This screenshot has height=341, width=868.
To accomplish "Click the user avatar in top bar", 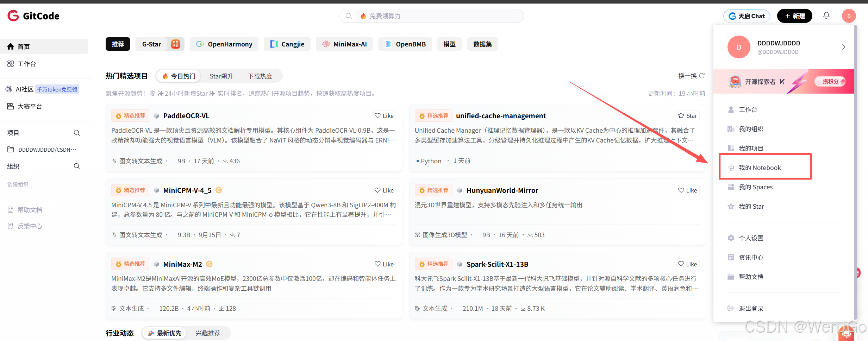I will pos(849,16).
